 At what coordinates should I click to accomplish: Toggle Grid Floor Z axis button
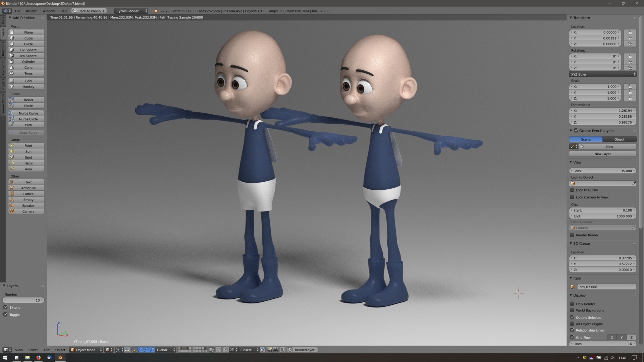point(632,338)
